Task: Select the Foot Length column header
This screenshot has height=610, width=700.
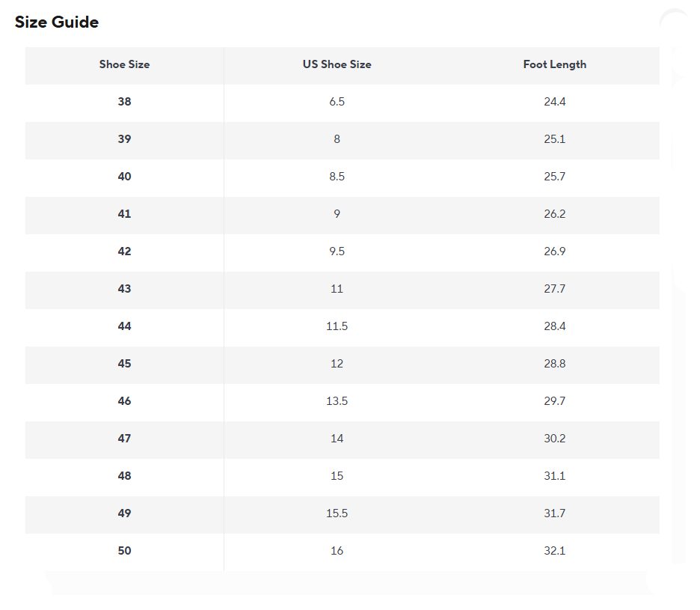Action: pyautogui.click(x=554, y=64)
